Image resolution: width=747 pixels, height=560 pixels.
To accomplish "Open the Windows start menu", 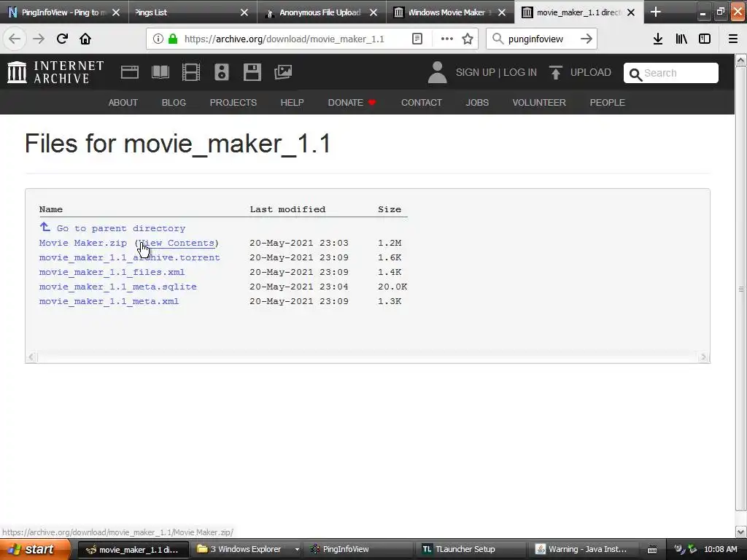I will click(x=34, y=549).
